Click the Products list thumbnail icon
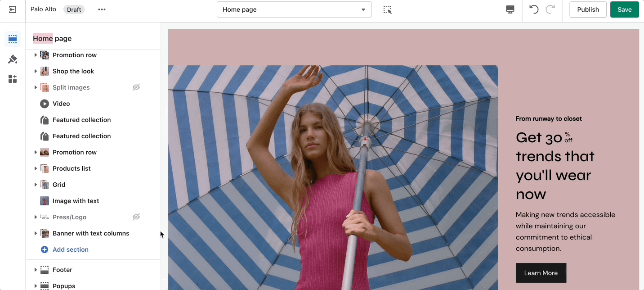This screenshot has width=644, height=290. [45, 168]
